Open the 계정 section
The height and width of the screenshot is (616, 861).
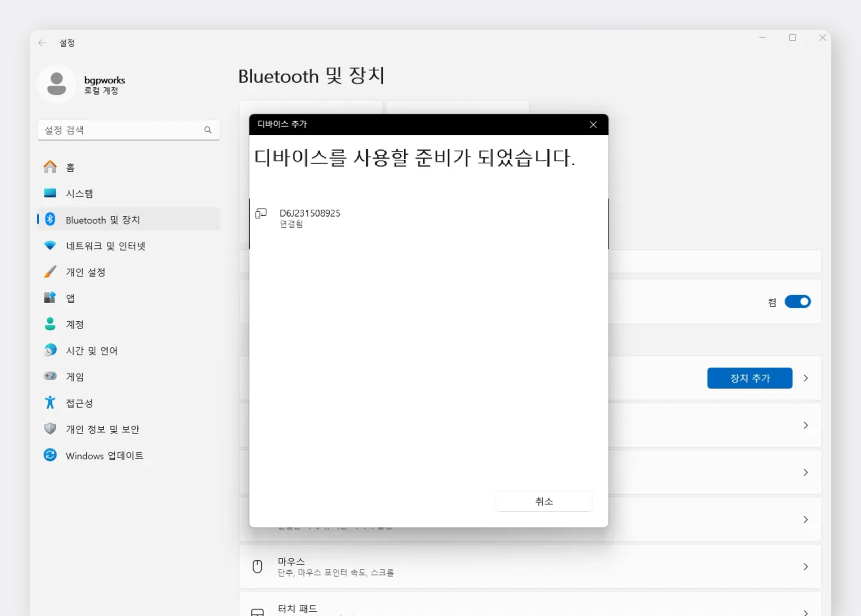(x=129, y=324)
